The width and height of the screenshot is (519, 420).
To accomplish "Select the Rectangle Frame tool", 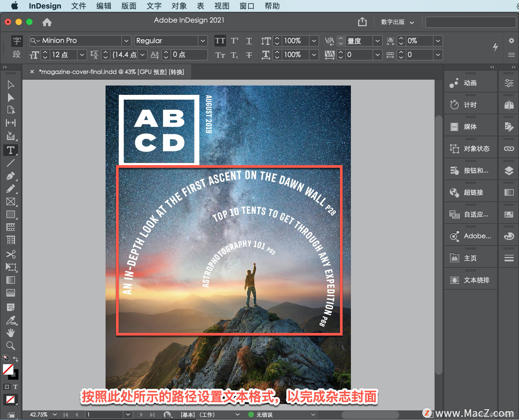I will click(11, 202).
